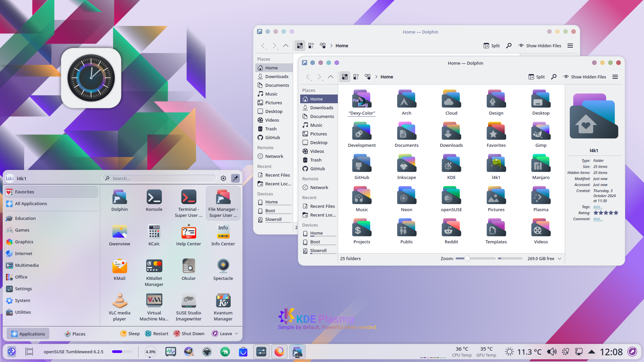Switch to the Applications tab
This screenshot has height=362, width=644.
tap(28, 334)
